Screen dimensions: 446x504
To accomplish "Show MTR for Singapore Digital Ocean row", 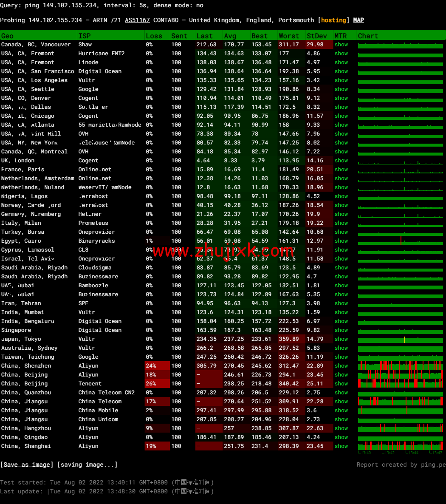I will point(341,330).
